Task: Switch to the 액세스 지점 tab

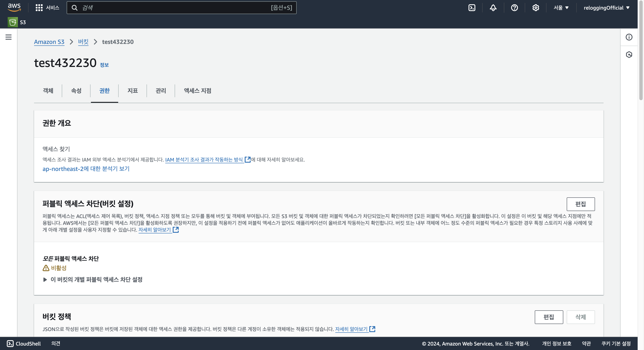Action: (x=197, y=91)
